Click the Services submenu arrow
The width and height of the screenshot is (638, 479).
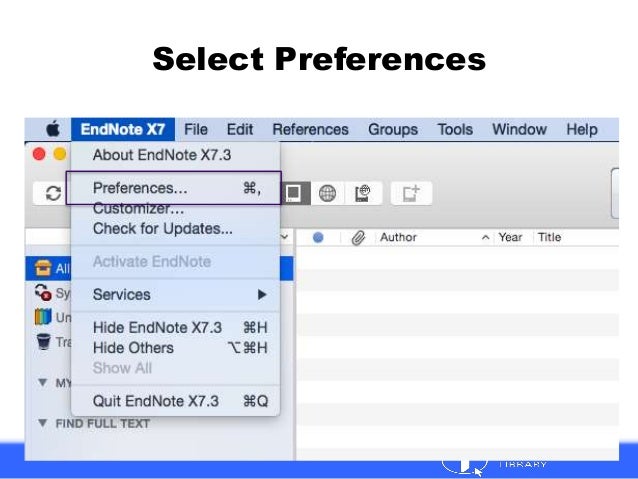tap(262, 295)
